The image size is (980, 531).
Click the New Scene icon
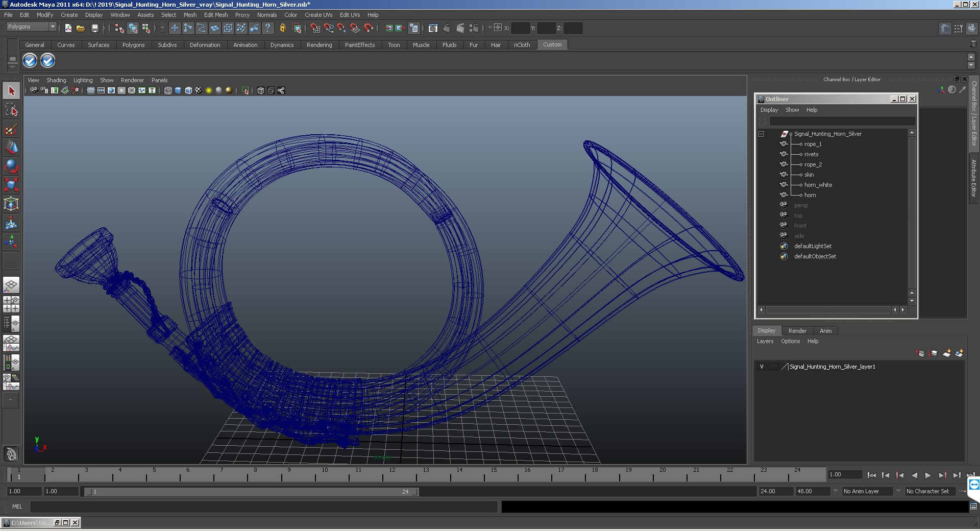tap(68, 28)
